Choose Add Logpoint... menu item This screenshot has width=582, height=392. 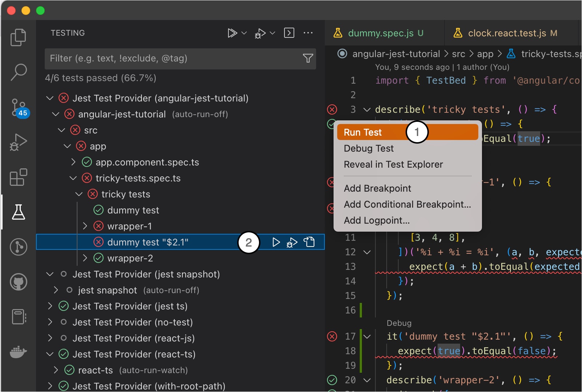[407, 220]
